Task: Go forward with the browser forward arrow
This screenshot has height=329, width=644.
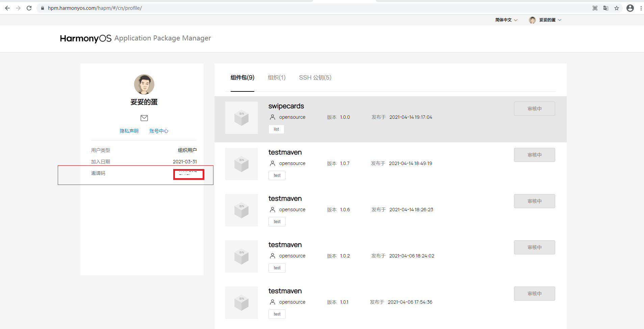Action: pos(18,8)
